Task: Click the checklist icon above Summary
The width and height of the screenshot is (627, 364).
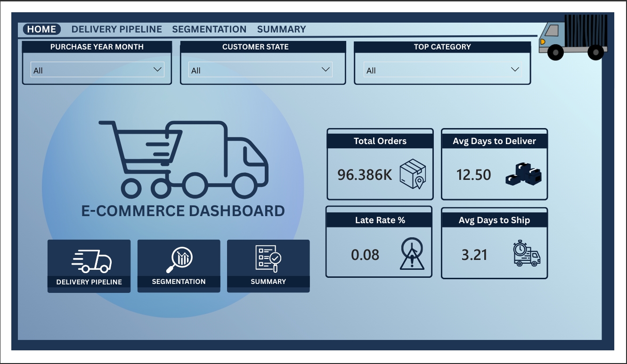Action: (x=268, y=259)
